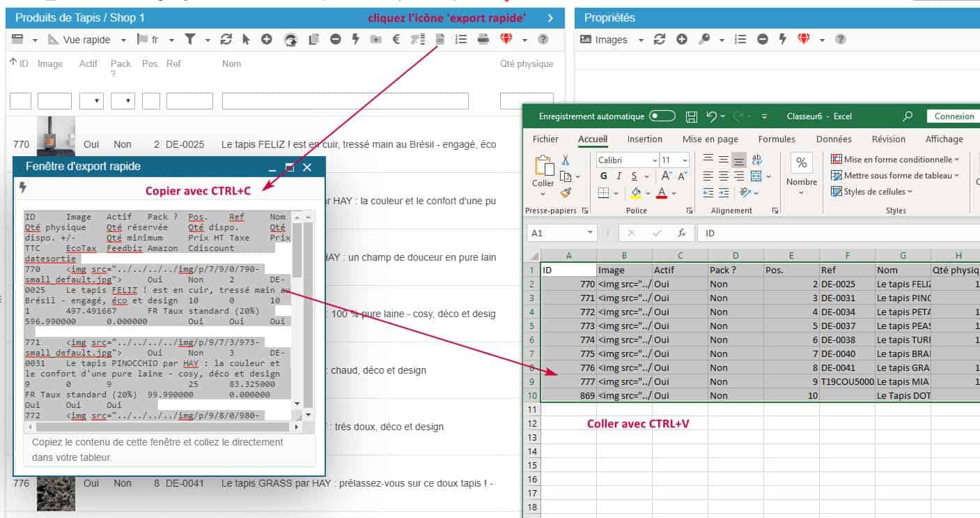This screenshot has width=980, height=518.
Task: Click the Connexion button in Excel
Action: click(x=954, y=116)
